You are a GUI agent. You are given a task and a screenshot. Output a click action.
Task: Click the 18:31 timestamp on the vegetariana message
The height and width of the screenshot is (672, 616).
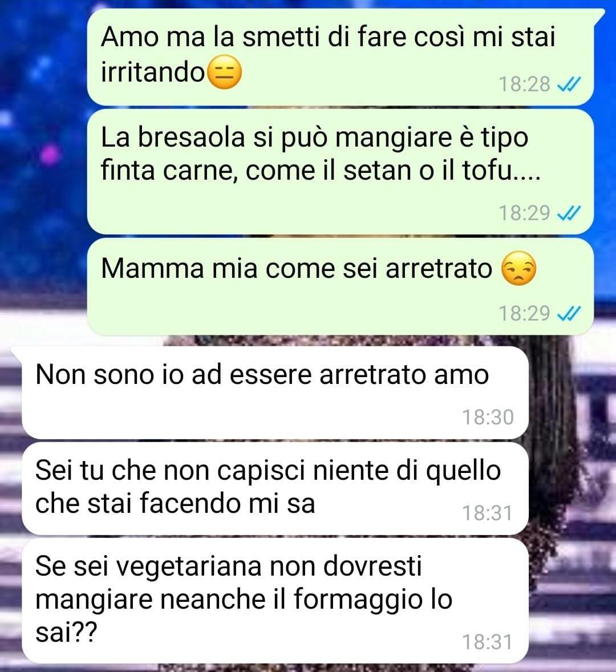[x=488, y=642]
